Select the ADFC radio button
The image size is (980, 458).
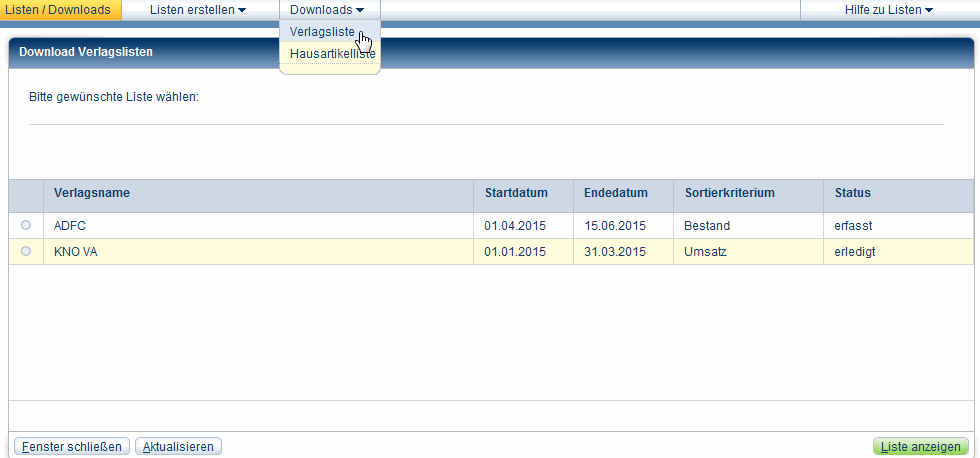tap(26, 225)
